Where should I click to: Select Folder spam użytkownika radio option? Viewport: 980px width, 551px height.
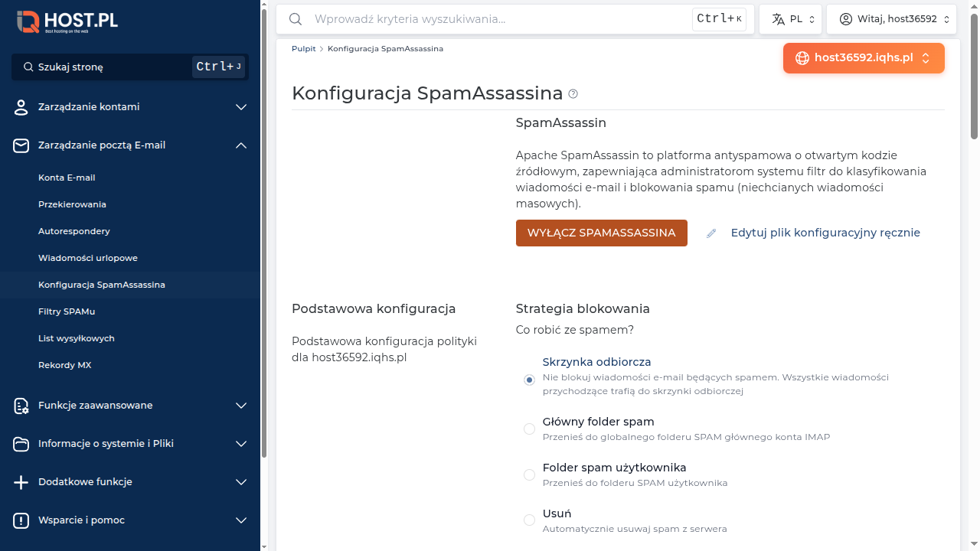tap(529, 474)
